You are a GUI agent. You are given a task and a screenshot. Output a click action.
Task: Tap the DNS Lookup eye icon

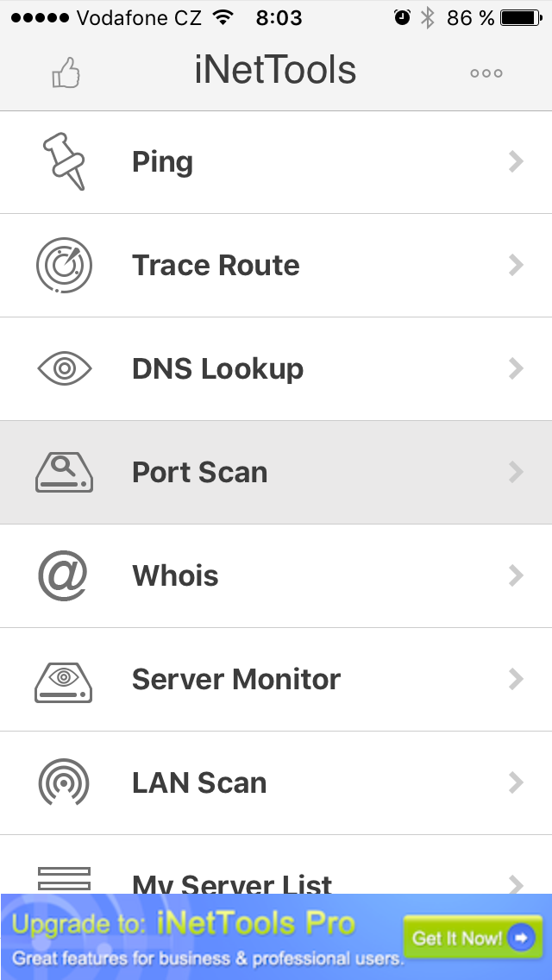tap(65, 369)
